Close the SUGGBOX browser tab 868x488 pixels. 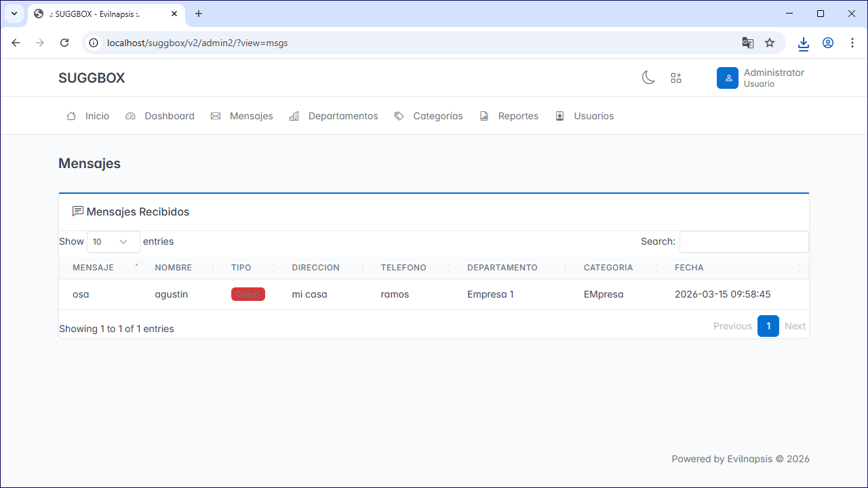[174, 14]
